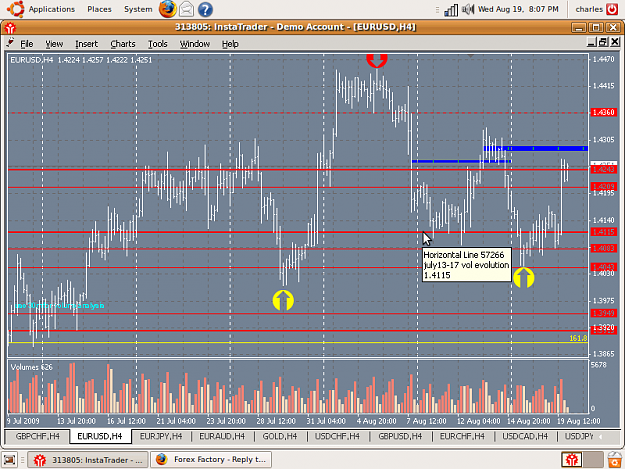This screenshot has height=469, width=625.
Task: Switch to the USDCAD,H4 chart tab
Action: [525, 436]
